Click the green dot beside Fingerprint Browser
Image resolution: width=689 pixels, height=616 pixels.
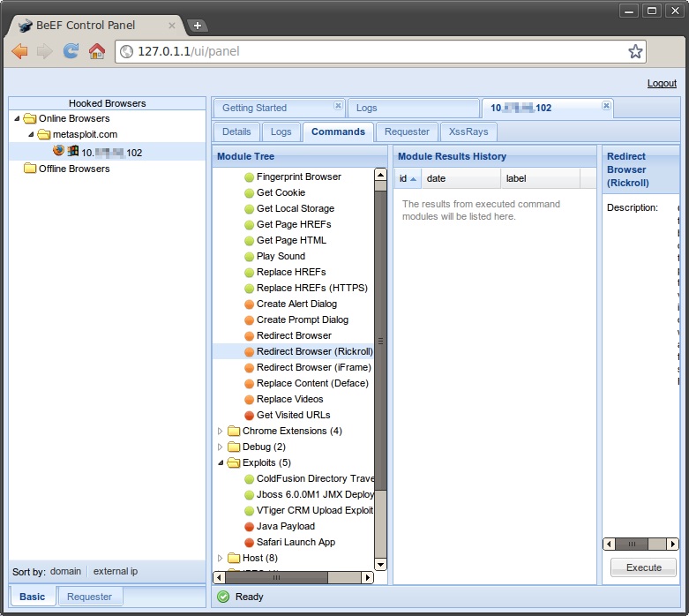249,177
